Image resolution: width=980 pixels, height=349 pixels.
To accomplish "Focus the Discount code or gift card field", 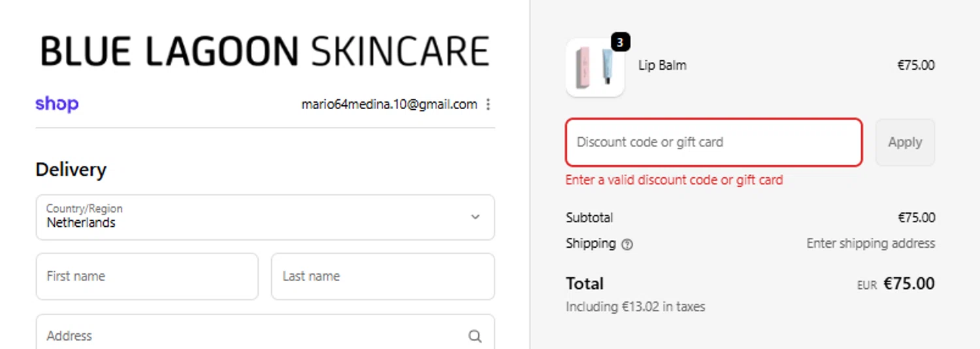I will point(713,142).
